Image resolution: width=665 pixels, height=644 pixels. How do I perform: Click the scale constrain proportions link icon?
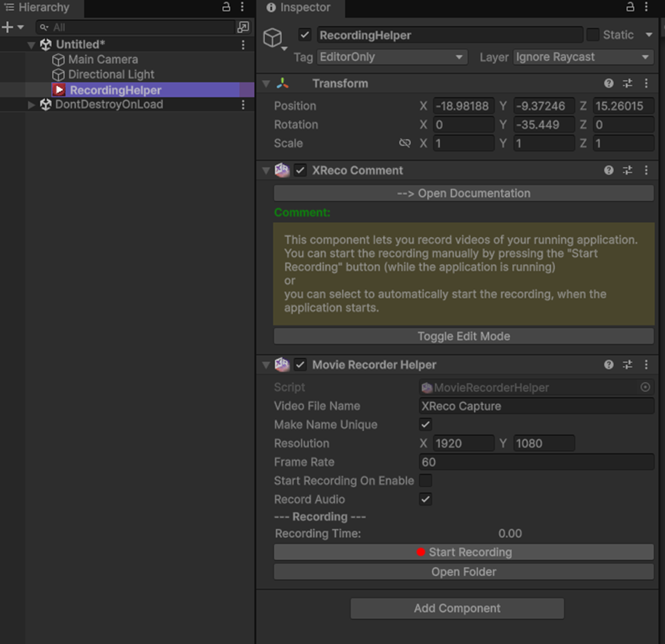pos(404,143)
